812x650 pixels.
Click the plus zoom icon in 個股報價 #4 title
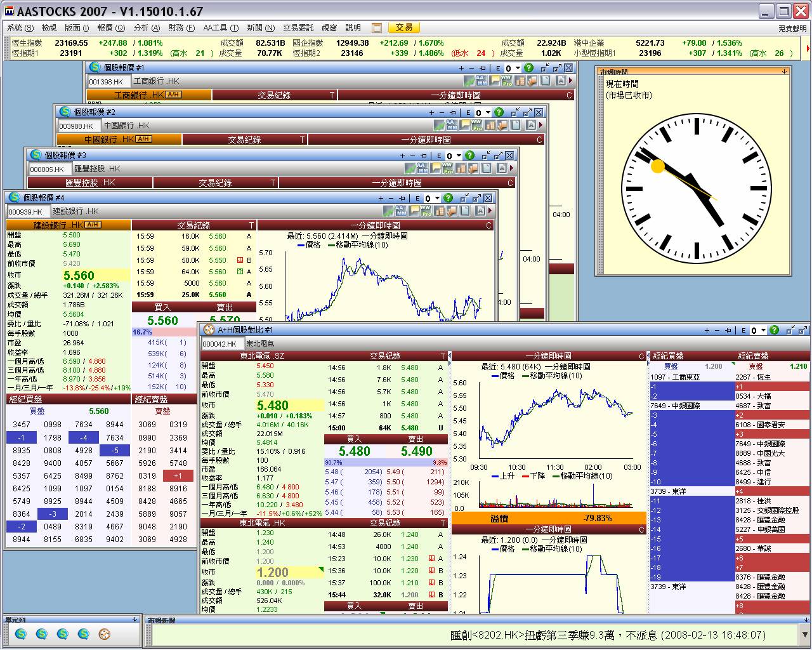[381, 198]
